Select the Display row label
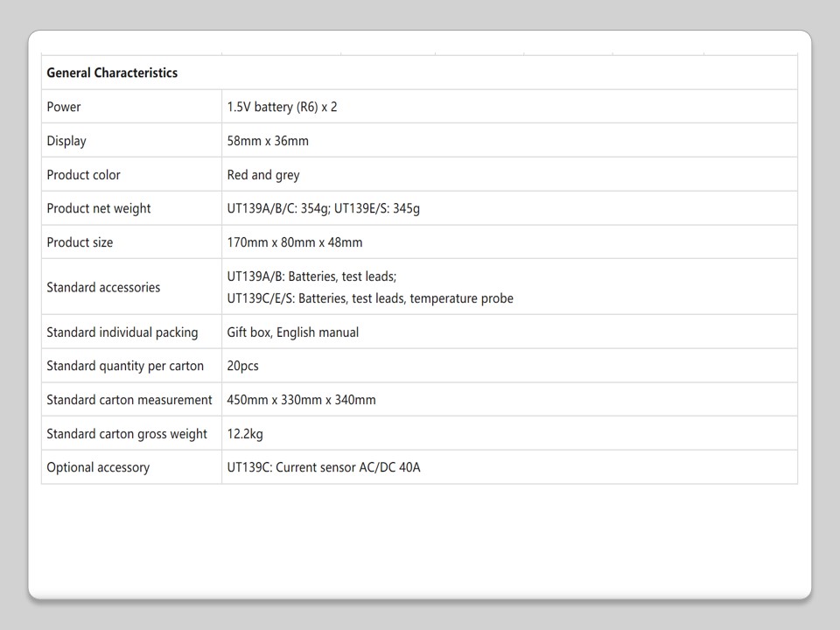 pos(66,141)
